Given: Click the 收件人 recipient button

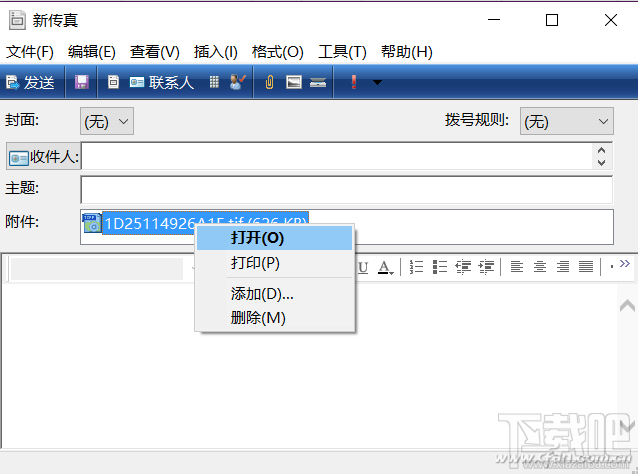Looking at the screenshot, I should [x=43, y=156].
